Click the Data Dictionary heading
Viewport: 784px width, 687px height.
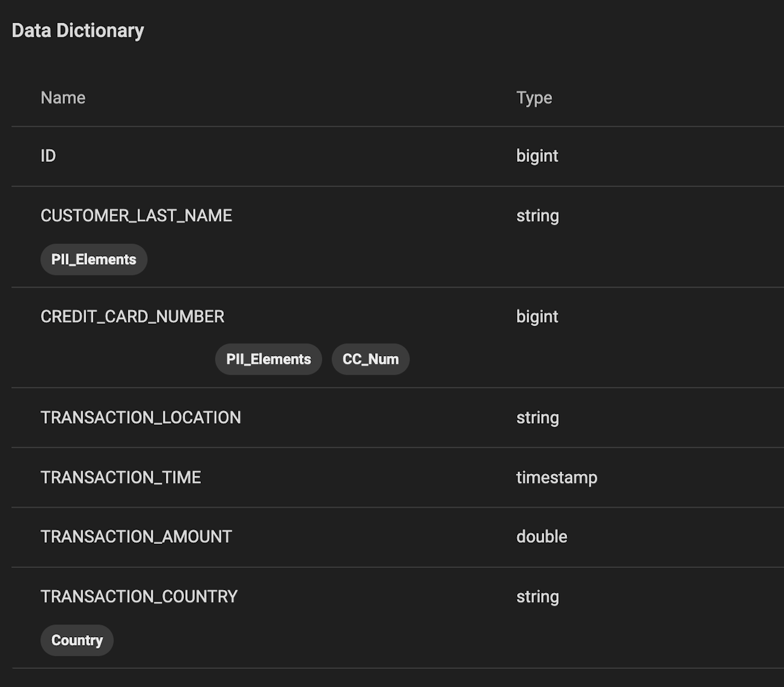click(x=78, y=31)
